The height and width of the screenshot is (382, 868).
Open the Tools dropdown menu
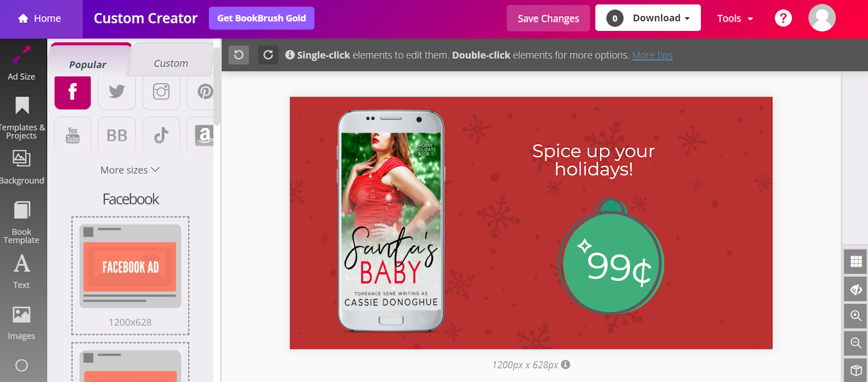tap(735, 18)
